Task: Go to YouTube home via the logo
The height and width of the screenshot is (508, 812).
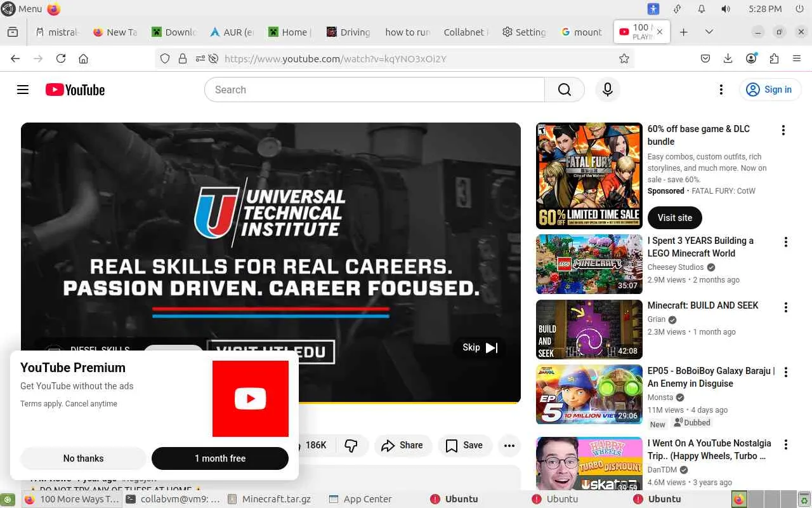Action: [x=75, y=90]
